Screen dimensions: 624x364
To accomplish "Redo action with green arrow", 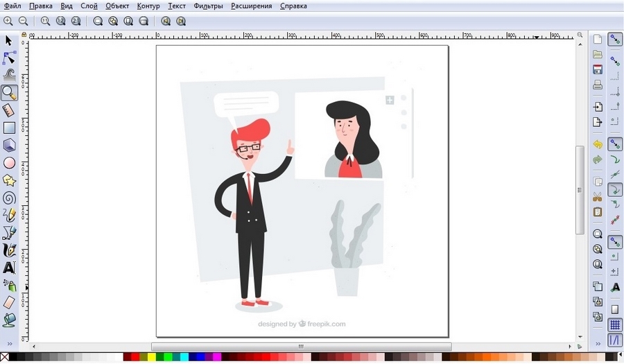I will [x=598, y=159].
